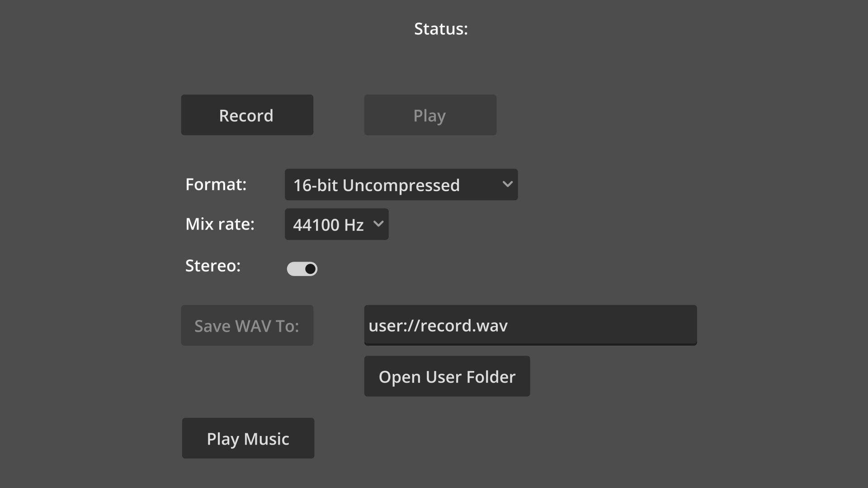Click Open User Folder button
The image size is (868, 488).
[447, 376]
